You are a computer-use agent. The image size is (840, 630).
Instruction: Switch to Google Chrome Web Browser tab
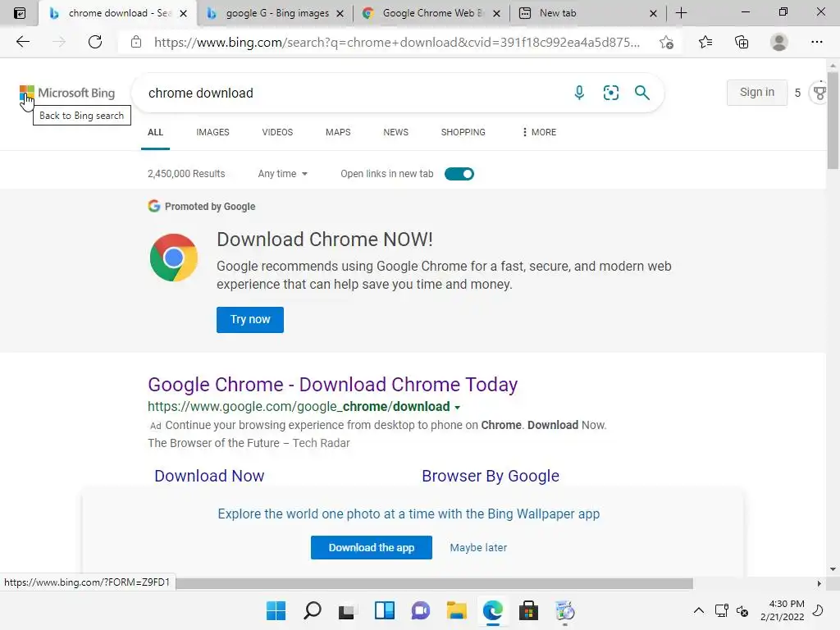coord(431,13)
